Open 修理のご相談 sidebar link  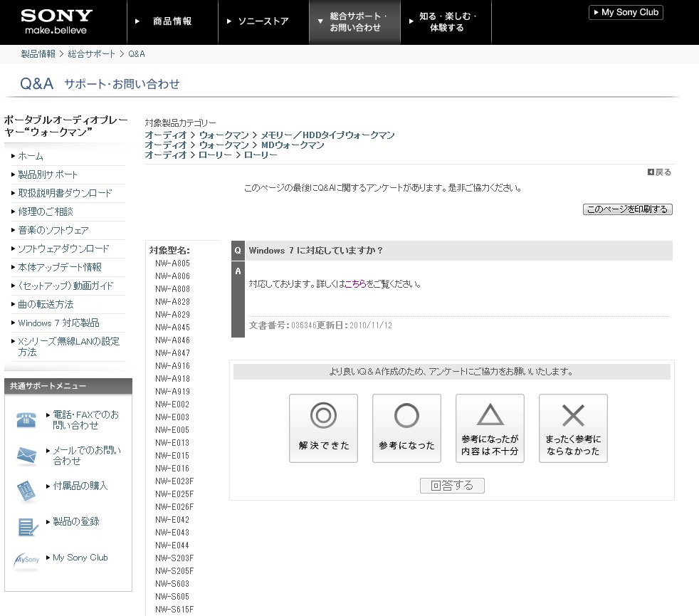46,212
